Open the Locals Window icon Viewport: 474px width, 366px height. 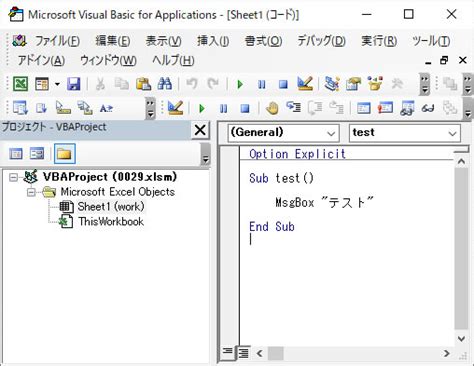363,108
